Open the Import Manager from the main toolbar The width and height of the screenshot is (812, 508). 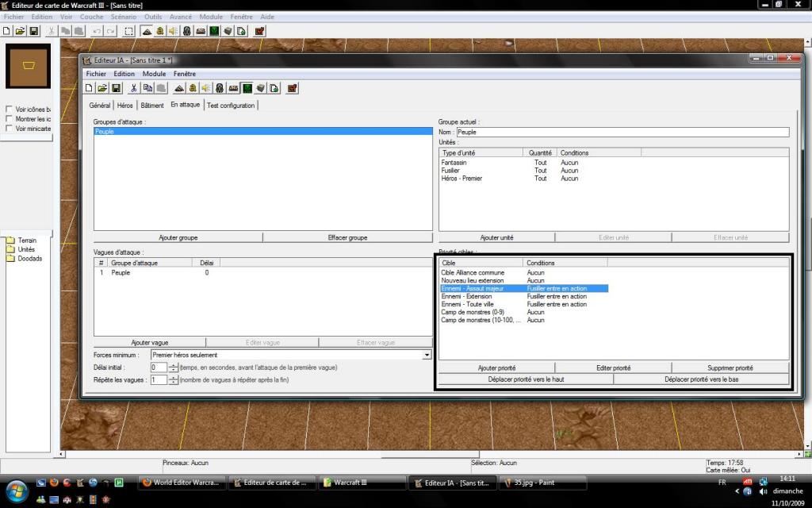[241, 31]
